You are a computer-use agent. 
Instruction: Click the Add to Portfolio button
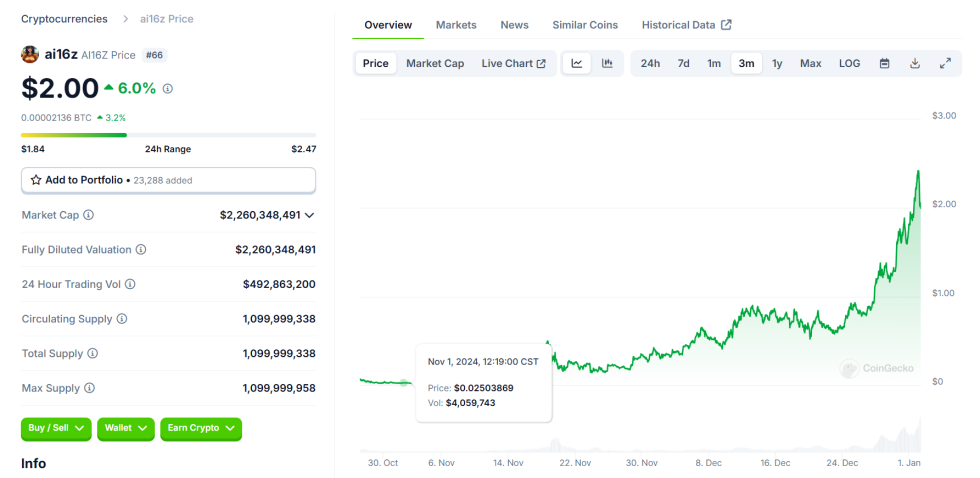coord(168,180)
